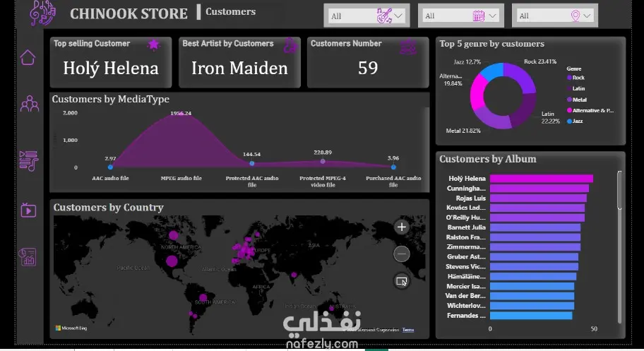Click the Ralston Fra... label

click(x=466, y=237)
